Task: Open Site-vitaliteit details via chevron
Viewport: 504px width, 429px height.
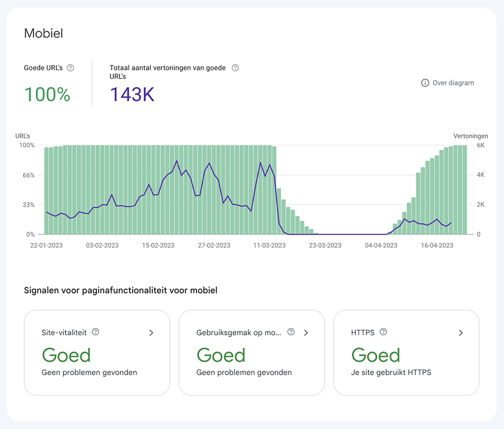Action: [151, 333]
